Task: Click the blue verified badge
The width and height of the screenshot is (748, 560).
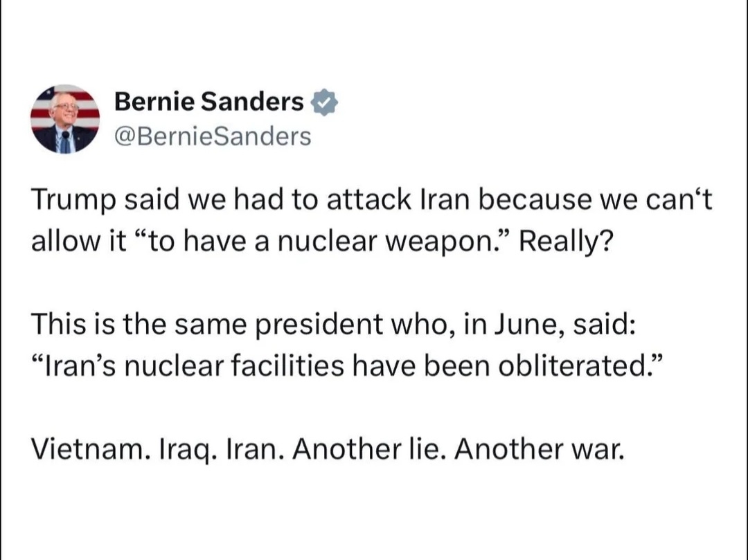Action: tap(324, 102)
